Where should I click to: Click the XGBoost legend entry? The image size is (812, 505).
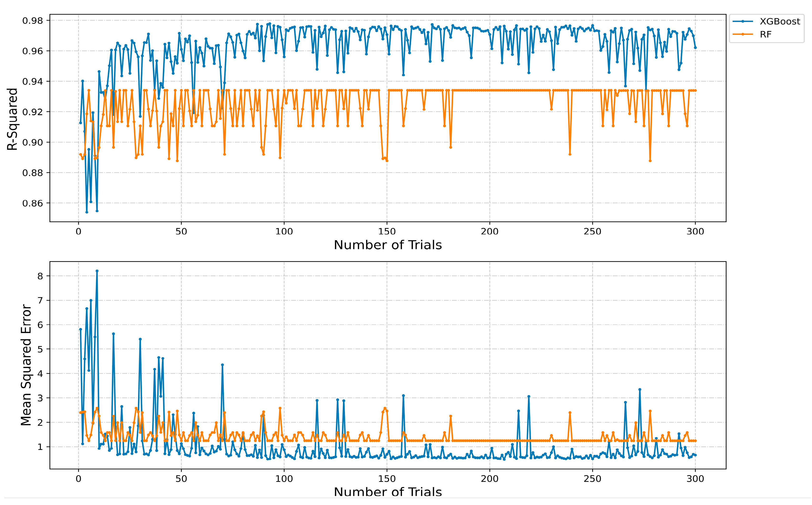pyautogui.click(x=780, y=22)
